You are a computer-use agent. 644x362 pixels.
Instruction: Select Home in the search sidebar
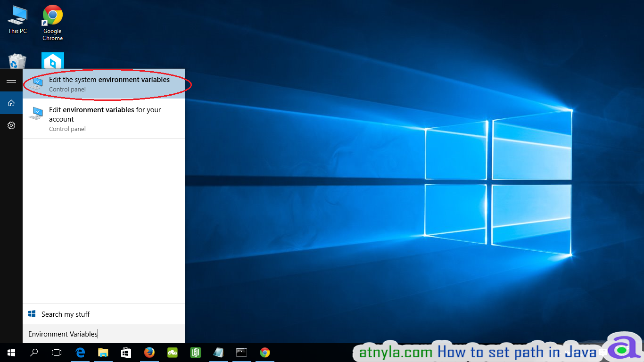pyautogui.click(x=11, y=102)
